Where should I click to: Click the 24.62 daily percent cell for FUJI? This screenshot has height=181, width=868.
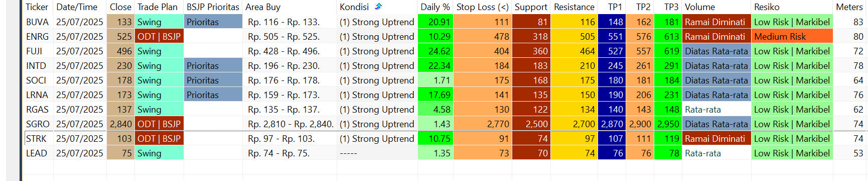pyautogui.click(x=435, y=51)
